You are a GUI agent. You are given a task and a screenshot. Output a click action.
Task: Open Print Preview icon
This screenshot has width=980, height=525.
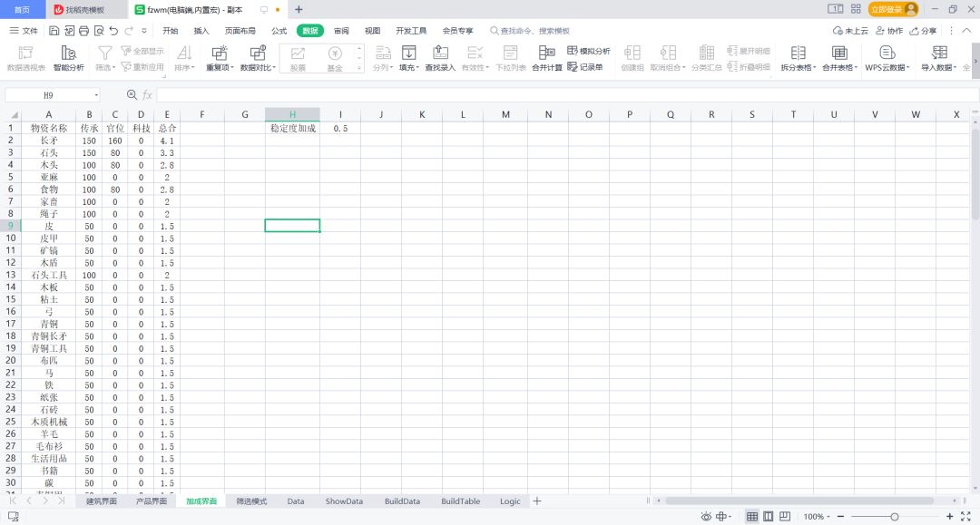[x=99, y=31]
